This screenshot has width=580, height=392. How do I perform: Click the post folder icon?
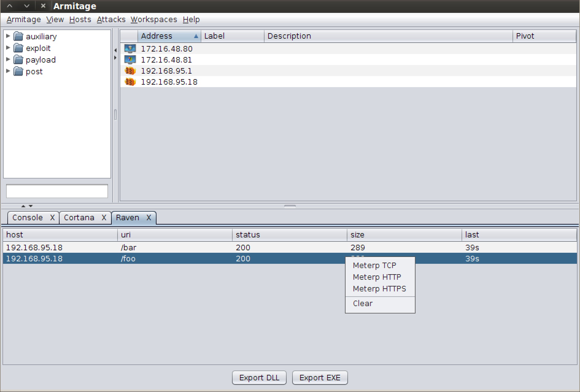pyautogui.click(x=18, y=71)
